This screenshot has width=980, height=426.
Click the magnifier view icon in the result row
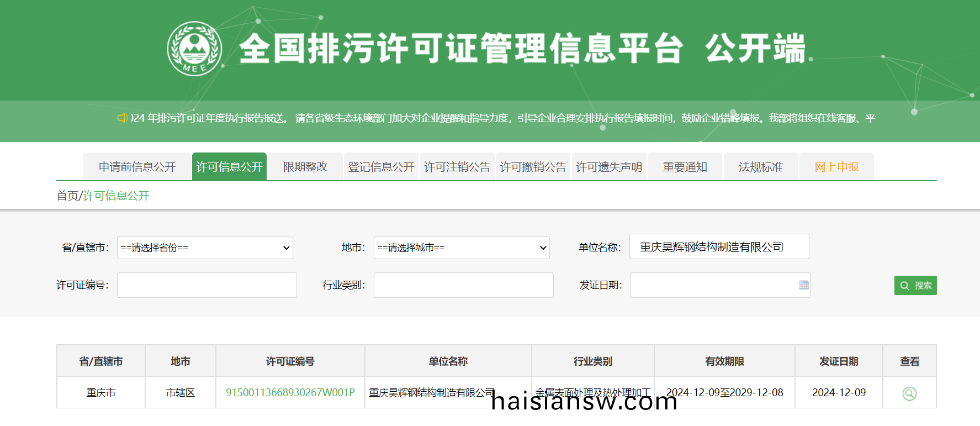(909, 393)
